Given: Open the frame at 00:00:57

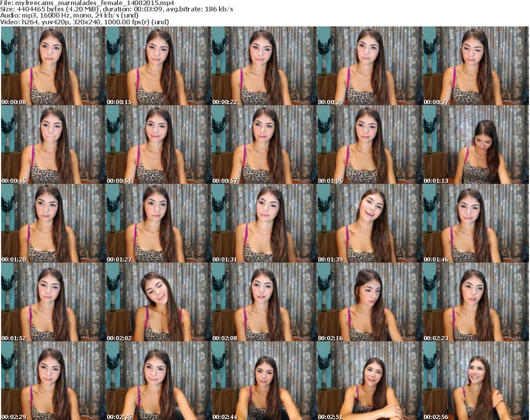Looking at the screenshot, I should click(264, 144).
